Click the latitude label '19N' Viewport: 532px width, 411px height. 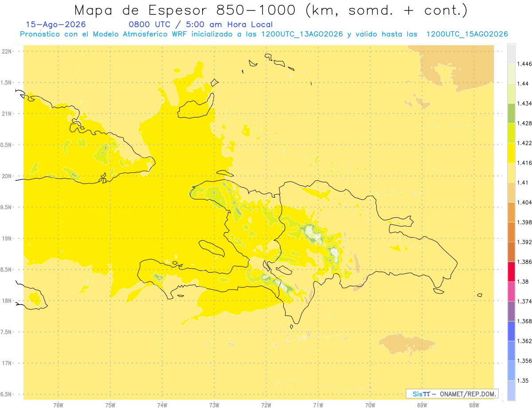tap(8, 238)
